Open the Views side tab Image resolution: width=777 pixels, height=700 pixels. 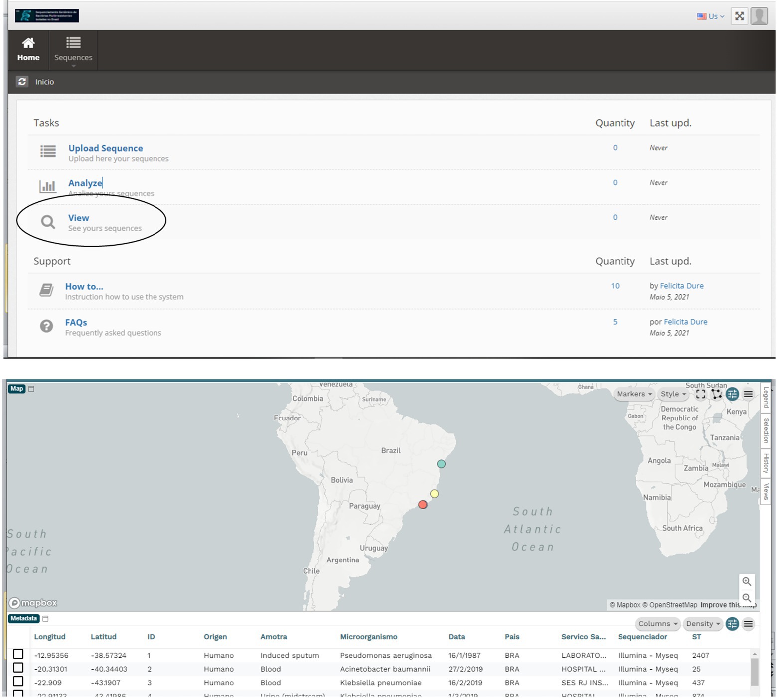[766, 492]
